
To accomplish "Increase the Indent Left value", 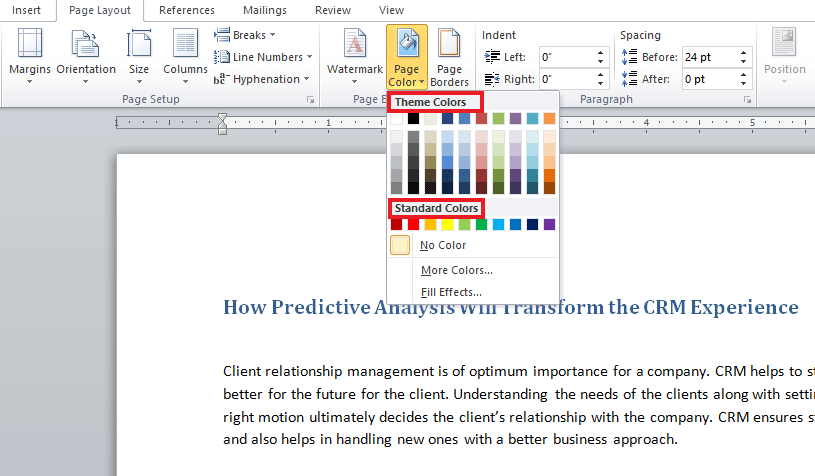I will click(x=600, y=52).
